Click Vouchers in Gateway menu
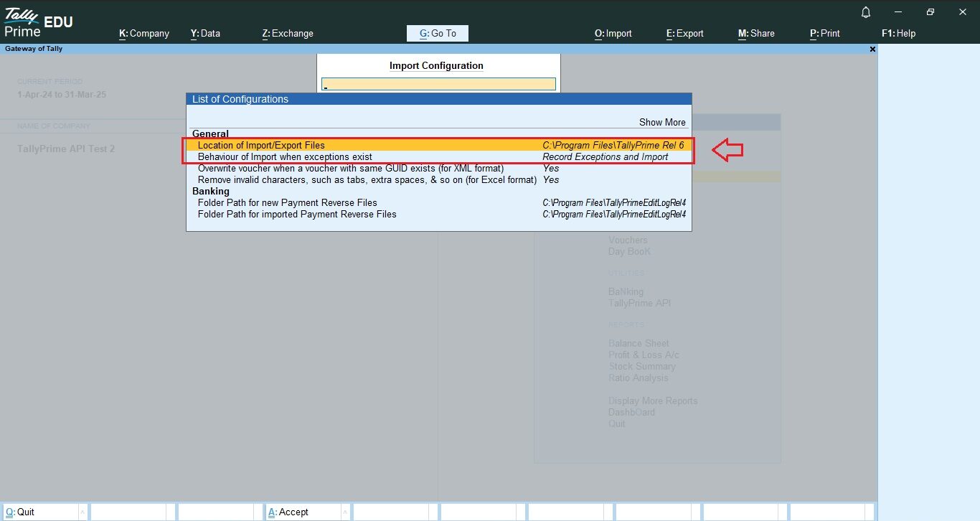The width and height of the screenshot is (980, 521). tap(628, 240)
